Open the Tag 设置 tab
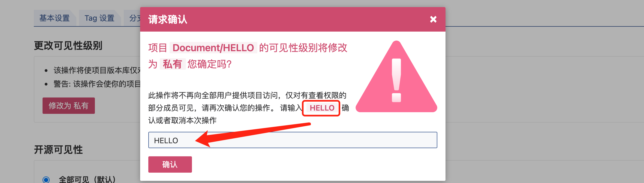 pyautogui.click(x=100, y=18)
